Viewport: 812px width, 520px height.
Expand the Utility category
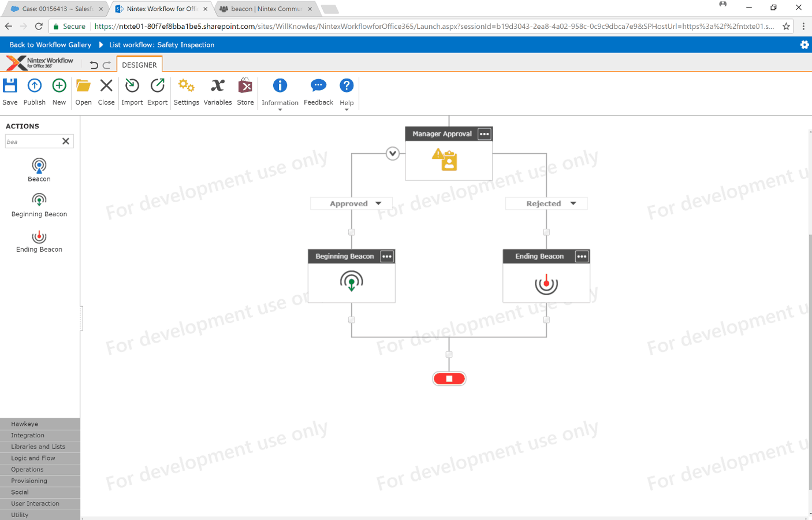[40, 515]
